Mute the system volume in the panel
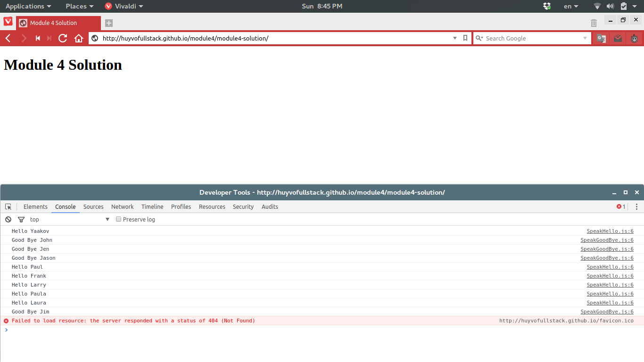This screenshot has height=362, width=644. (611, 6)
